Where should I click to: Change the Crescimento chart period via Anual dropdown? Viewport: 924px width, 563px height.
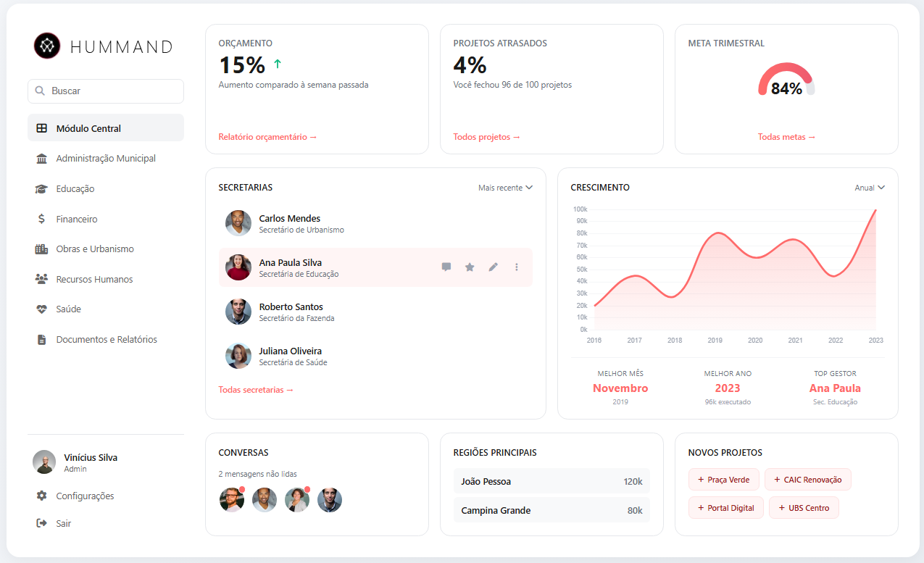(869, 187)
